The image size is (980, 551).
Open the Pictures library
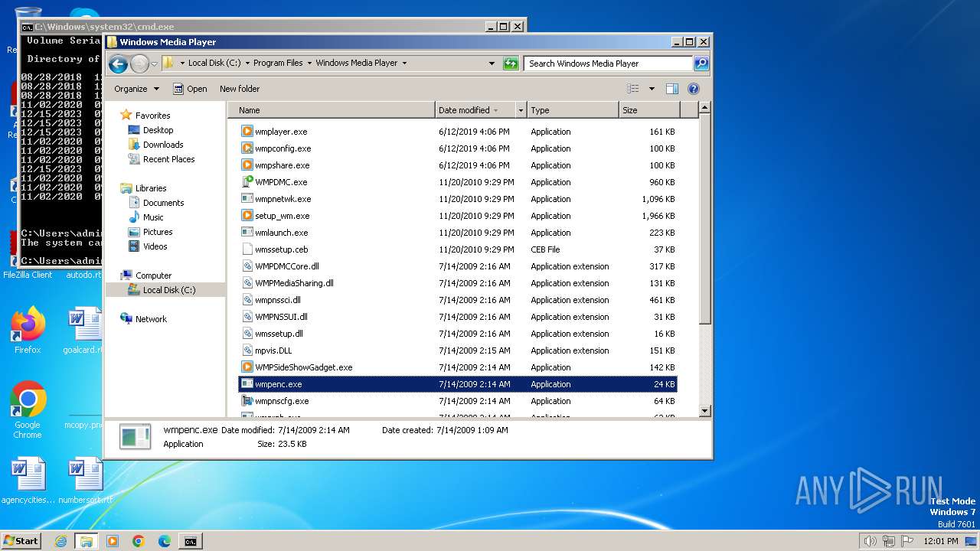click(x=158, y=232)
